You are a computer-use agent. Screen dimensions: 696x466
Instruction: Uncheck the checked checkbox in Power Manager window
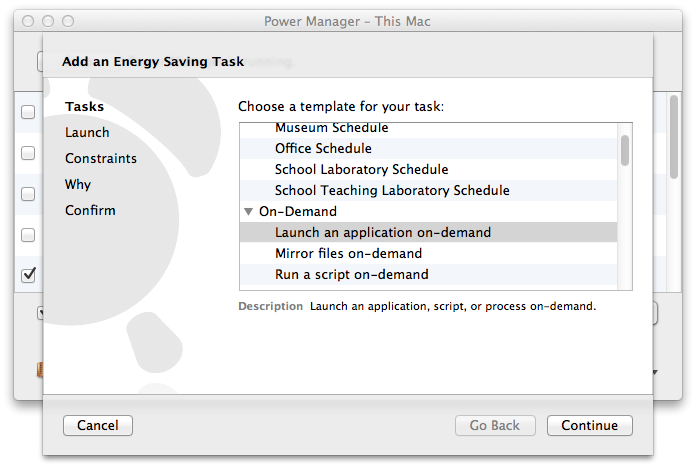28,275
